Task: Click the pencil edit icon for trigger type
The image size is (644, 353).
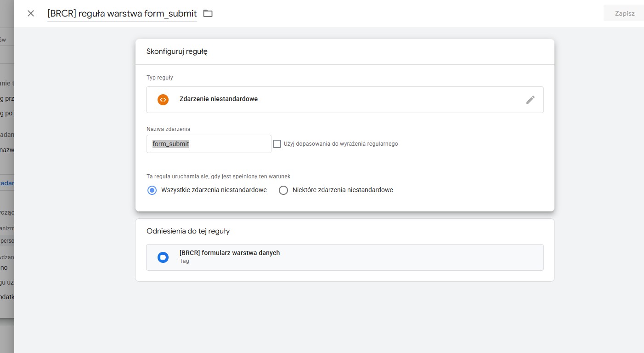Action: tap(530, 100)
